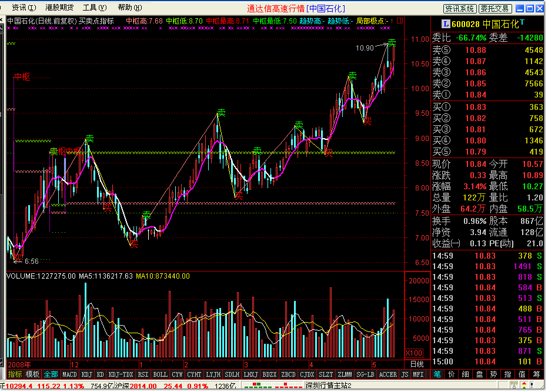Select the 全部 indicator tab
This screenshot has width=548, height=392.
click(51, 374)
